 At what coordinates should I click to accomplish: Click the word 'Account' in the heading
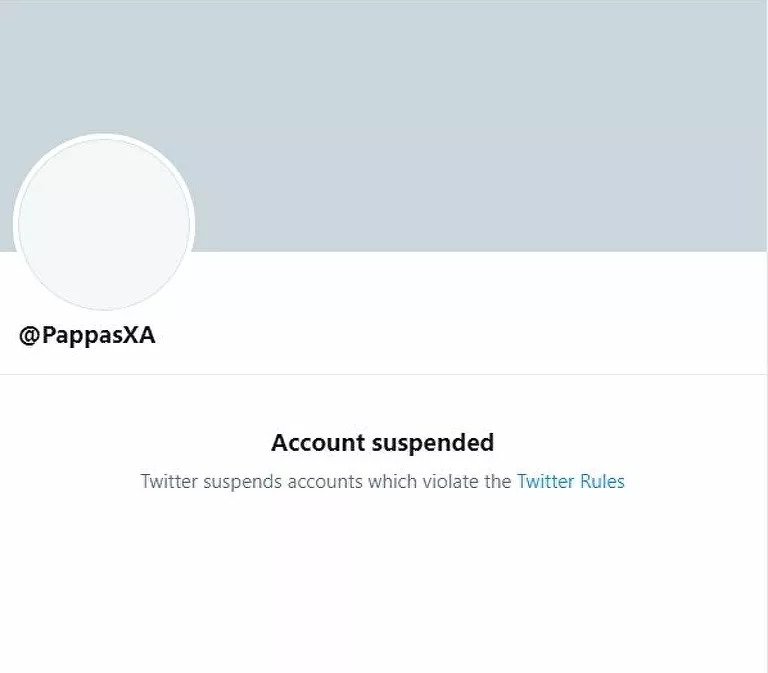[318, 443]
